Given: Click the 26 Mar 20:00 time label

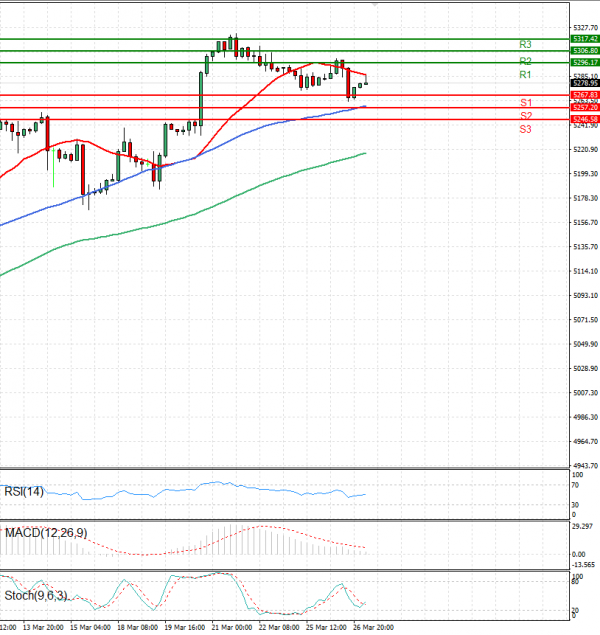Looking at the screenshot, I should pyautogui.click(x=373, y=627).
